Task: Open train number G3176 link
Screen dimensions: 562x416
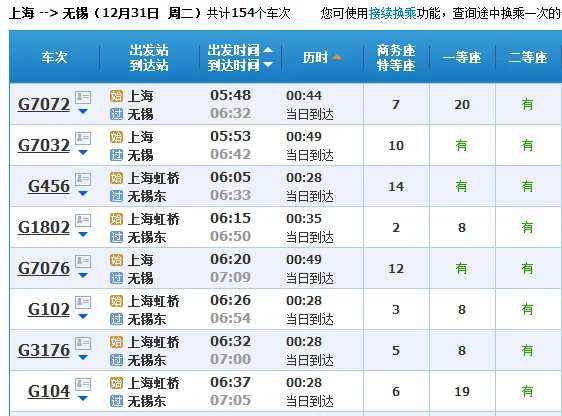Action: (44, 350)
